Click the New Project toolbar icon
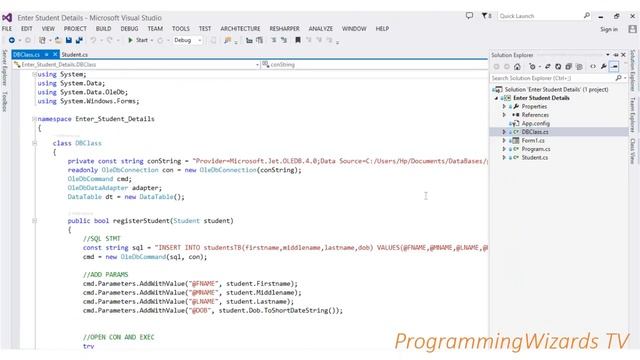The image size is (640, 360). pos(42,40)
